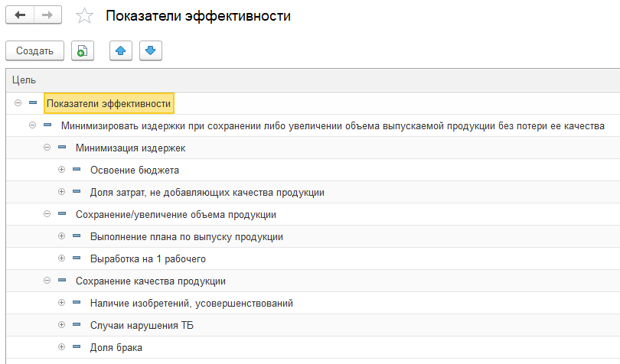Select the Случаи нарушения ТБ row
Screen dimensions: 620x364
point(313,325)
